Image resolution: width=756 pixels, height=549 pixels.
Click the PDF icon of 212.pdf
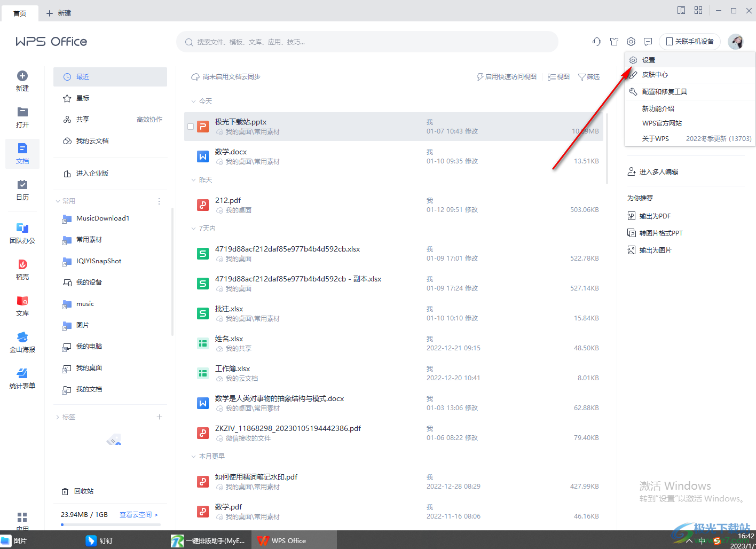pyautogui.click(x=203, y=205)
